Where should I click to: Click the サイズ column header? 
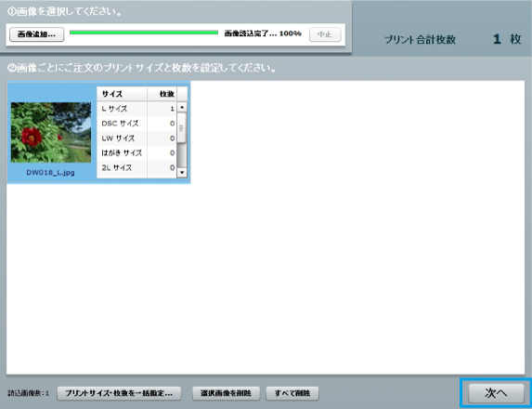click(122, 94)
